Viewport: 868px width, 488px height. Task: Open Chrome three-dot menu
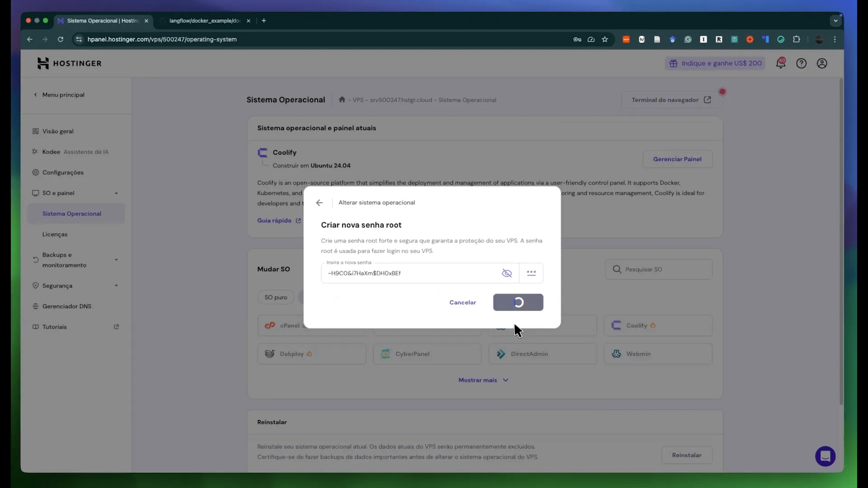click(835, 39)
